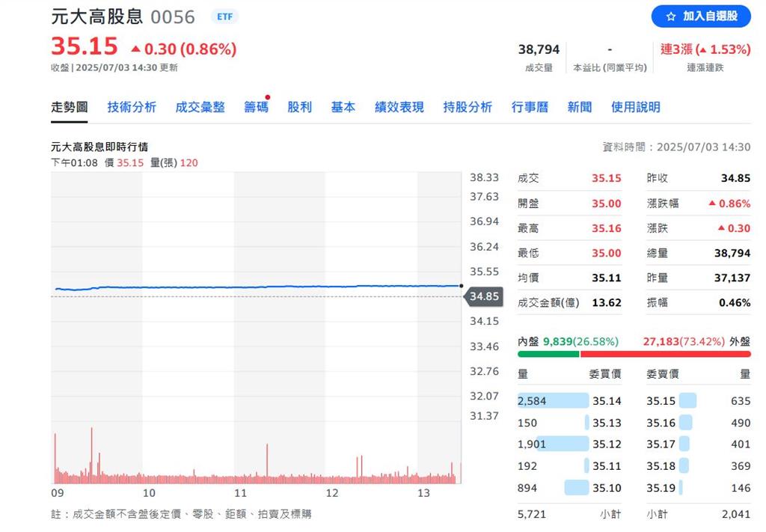The height and width of the screenshot is (532, 766).
Task: Click ask volume 490
Action: [741, 423]
